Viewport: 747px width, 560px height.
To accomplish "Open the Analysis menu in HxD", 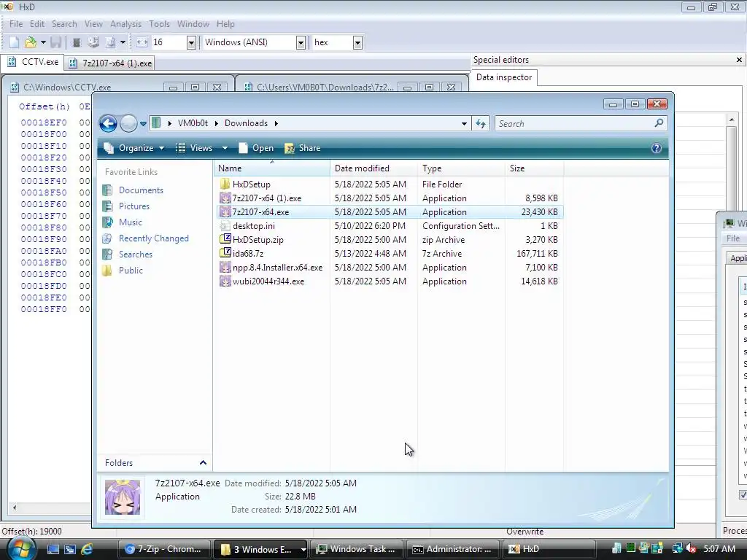I will pyautogui.click(x=125, y=24).
